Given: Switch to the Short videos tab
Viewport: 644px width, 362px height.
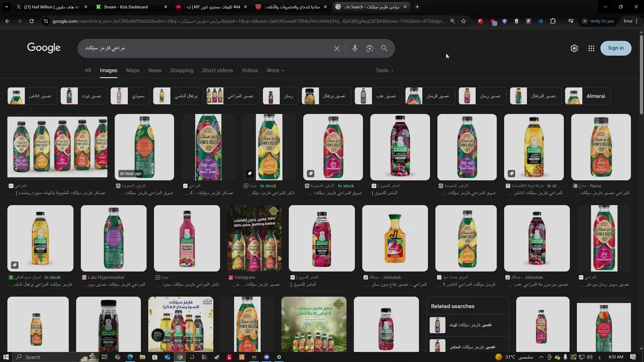Looking at the screenshot, I should (x=217, y=70).
